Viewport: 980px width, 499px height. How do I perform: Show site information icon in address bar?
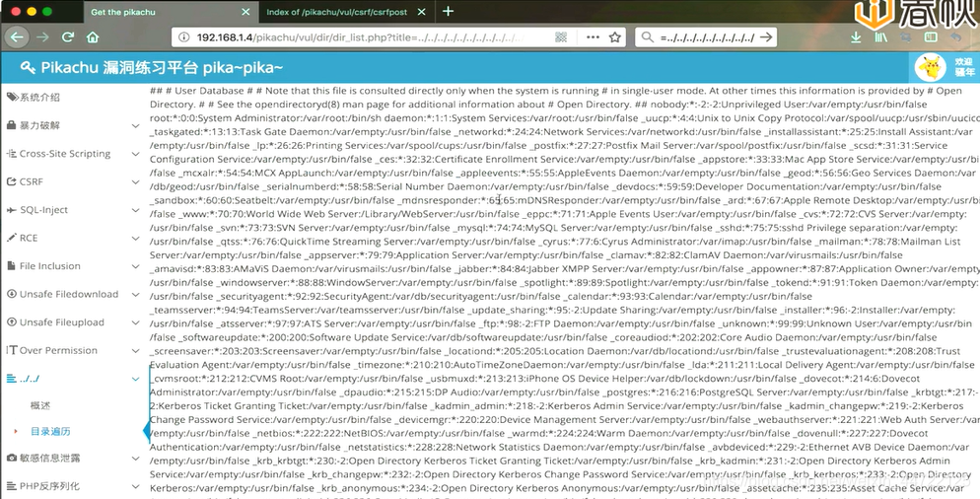183,37
